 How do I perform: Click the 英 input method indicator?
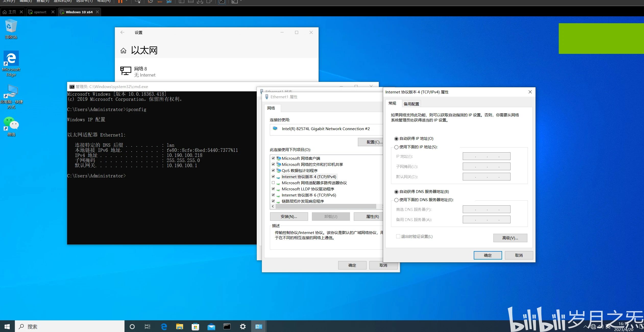608,326
